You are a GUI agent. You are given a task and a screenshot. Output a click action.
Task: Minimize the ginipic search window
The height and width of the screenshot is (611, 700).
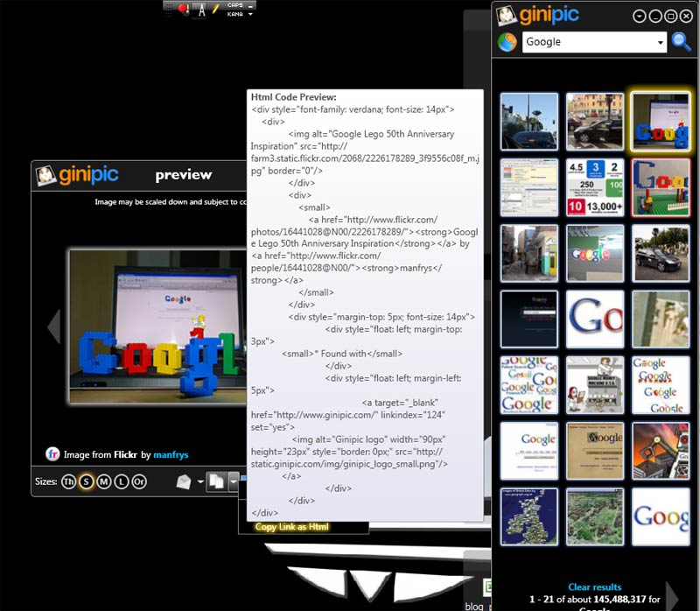(654, 17)
